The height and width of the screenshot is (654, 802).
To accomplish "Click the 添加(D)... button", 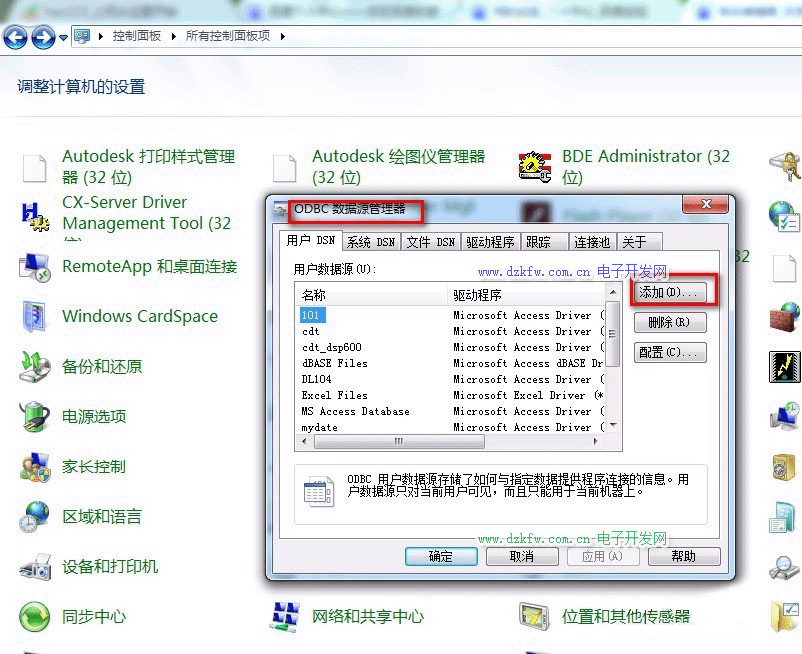I will tap(670, 293).
